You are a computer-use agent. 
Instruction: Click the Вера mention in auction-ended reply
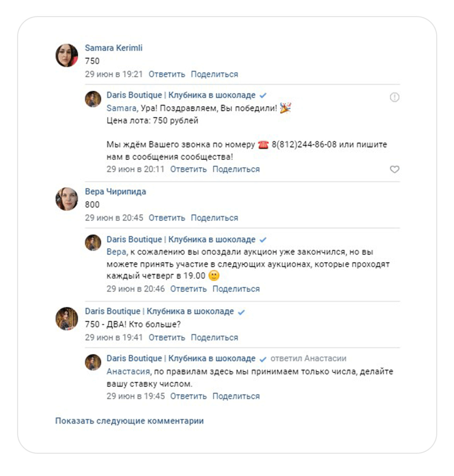click(116, 252)
